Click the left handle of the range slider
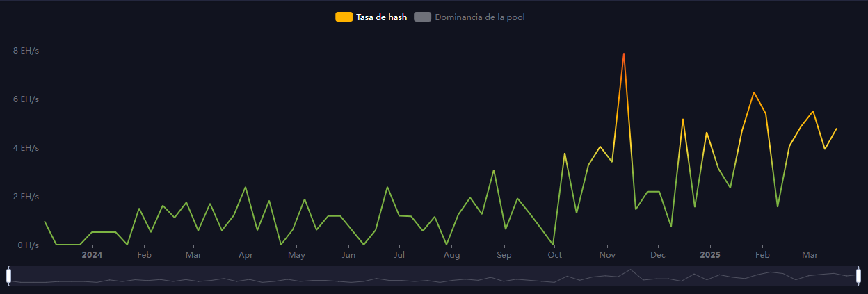 [x=9, y=276]
